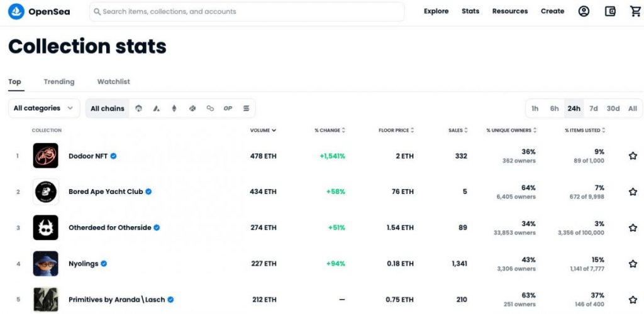The width and height of the screenshot is (644, 314).
Task: Click the Dodoor NFT verified badge
Action: click(x=113, y=156)
